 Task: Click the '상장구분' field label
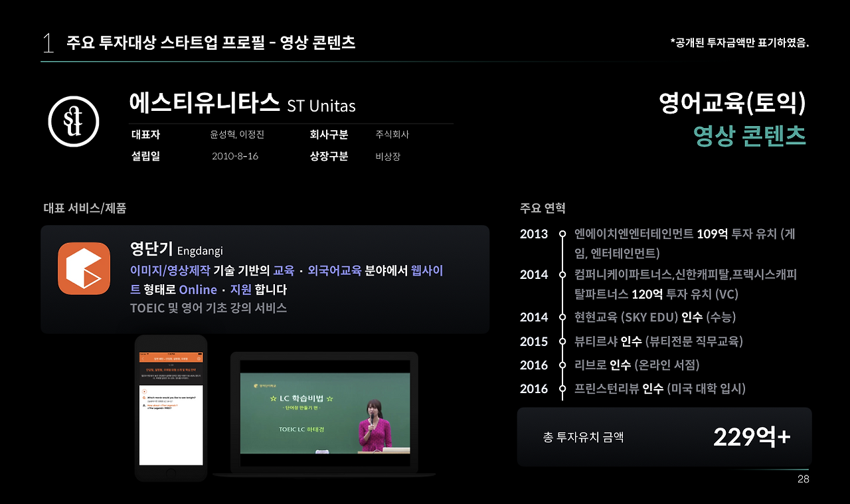(329, 157)
